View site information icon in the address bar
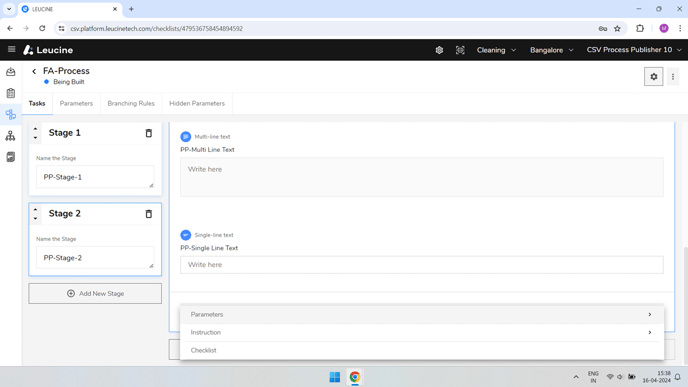This screenshot has height=387, width=688. (61, 29)
